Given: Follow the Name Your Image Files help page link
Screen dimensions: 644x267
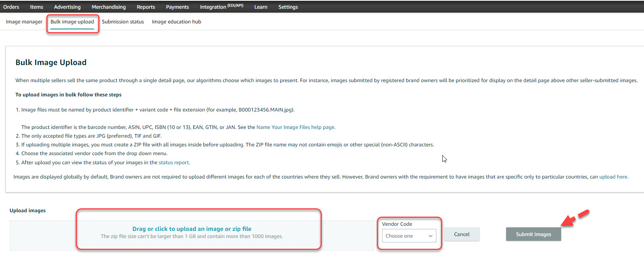Looking at the screenshot, I should 296,127.
